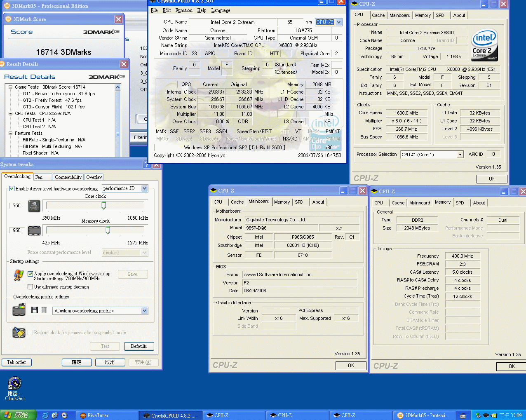Open the Cache tab in CPU-Z Mainboard window
The height and width of the screenshot is (420, 526).
(x=237, y=202)
